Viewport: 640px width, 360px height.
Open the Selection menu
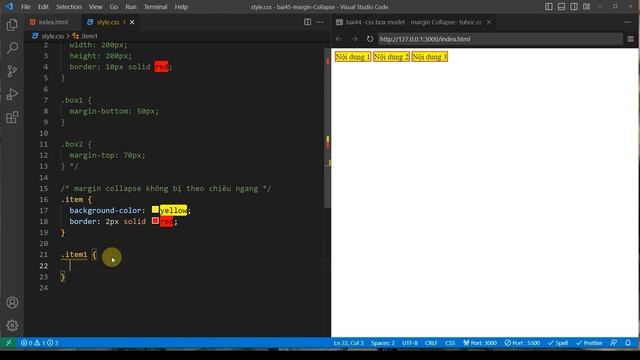pos(69,7)
